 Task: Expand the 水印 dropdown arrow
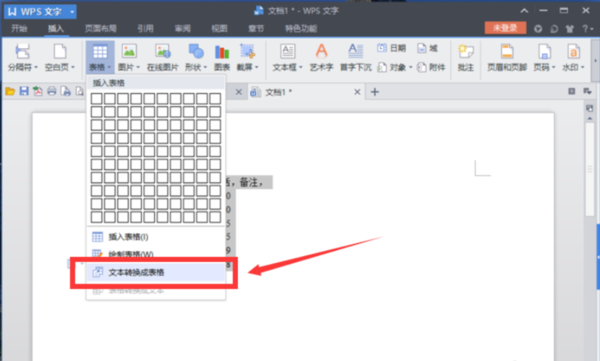[x=583, y=67]
